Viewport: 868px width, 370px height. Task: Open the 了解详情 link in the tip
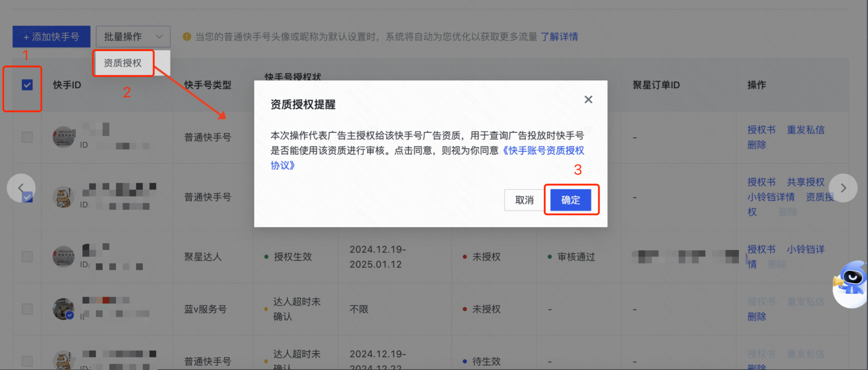coord(559,37)
